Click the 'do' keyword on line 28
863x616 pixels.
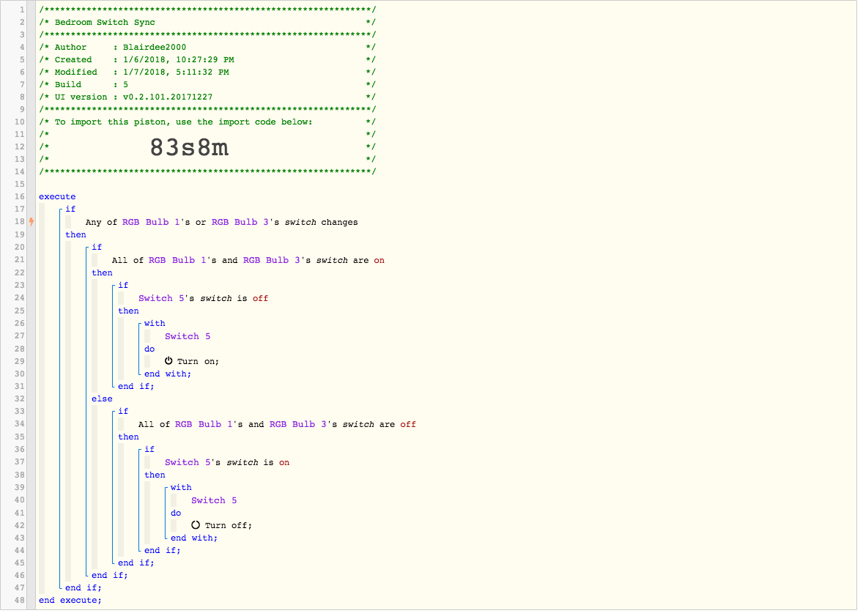(x=149, y=349)
